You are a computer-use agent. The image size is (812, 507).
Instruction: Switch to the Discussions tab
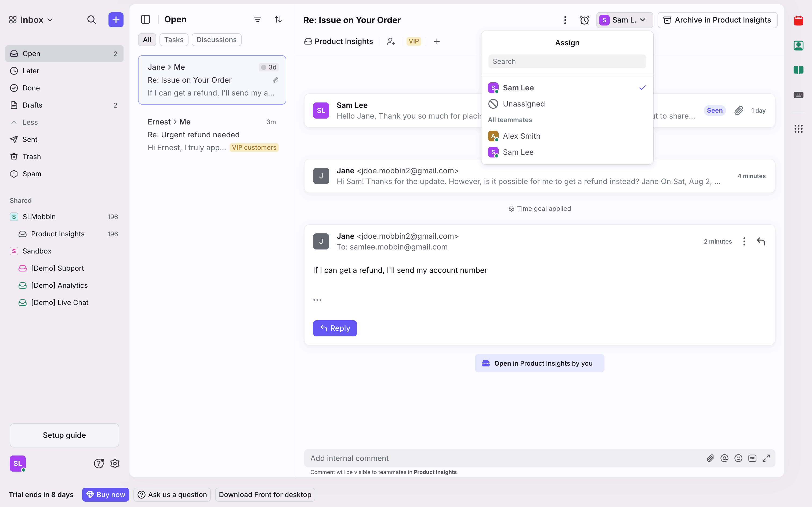click(x=216, y=40)
